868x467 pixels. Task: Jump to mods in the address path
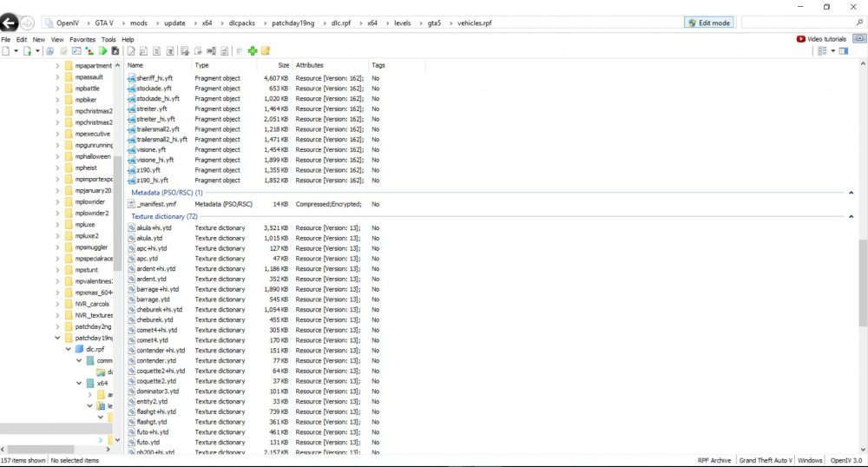(x=138, y=23)
